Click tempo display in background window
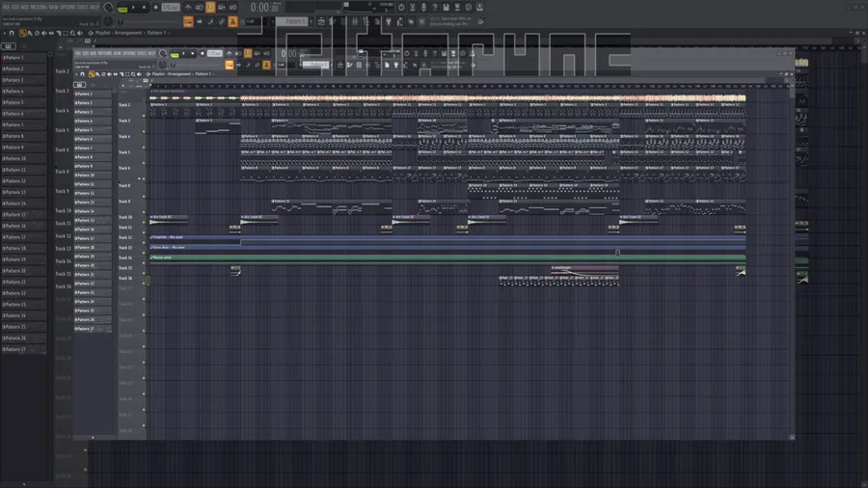 171,7
